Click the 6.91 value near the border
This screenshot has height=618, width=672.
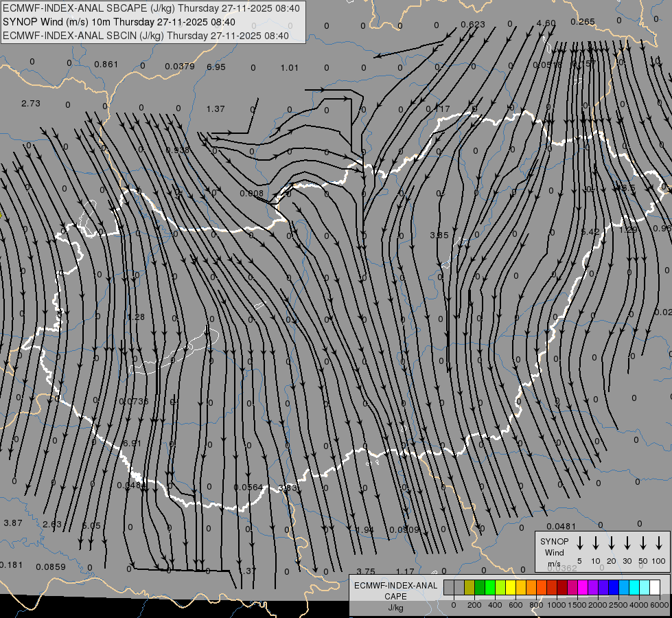coord(131,444)
